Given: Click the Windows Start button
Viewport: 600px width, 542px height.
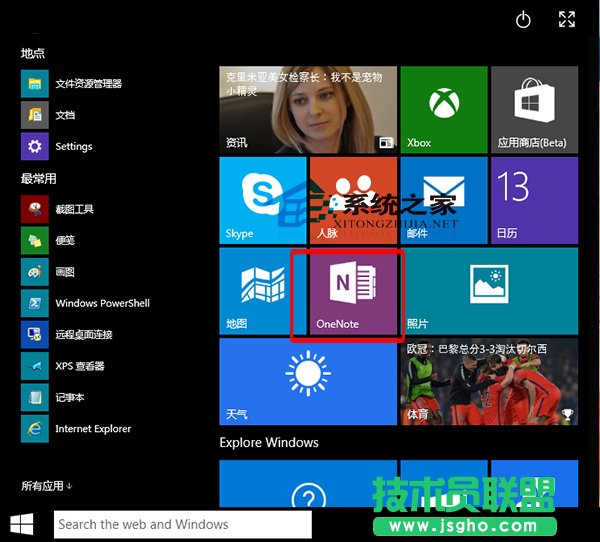Looking at the screenshot, I should 21,524.
